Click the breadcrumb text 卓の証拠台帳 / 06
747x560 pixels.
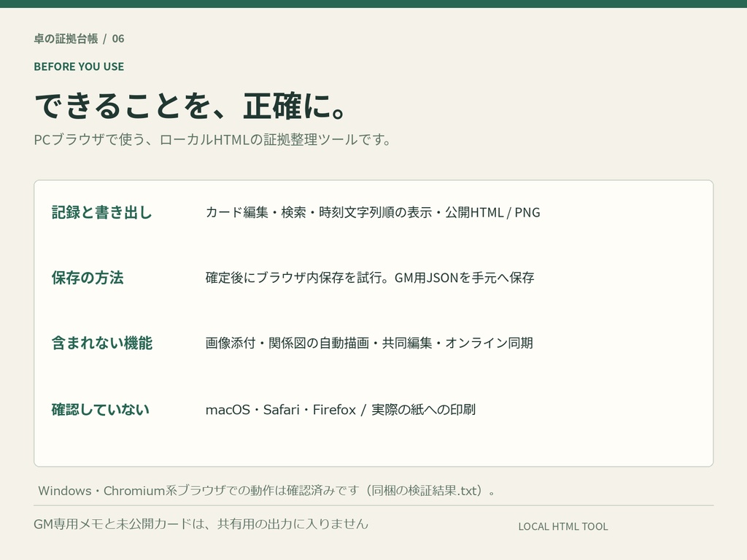pyautogui.click(x=79, y=39)
